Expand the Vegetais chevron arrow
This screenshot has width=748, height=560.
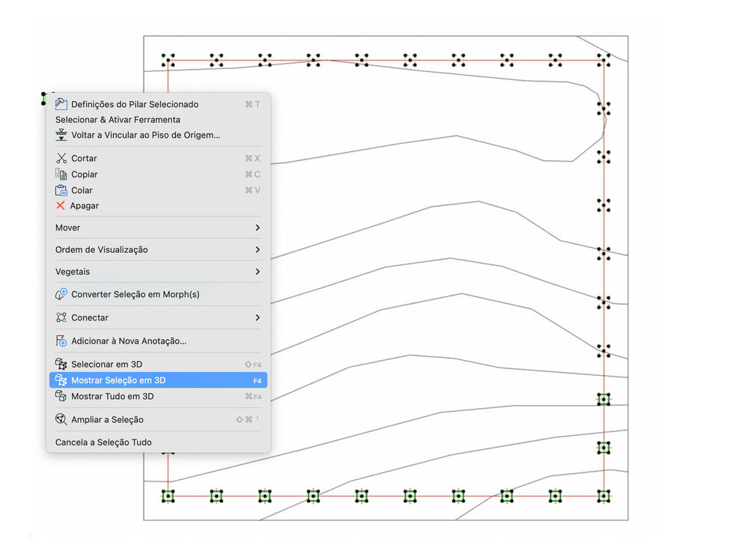pyautogui.click(x=258, y=272)
